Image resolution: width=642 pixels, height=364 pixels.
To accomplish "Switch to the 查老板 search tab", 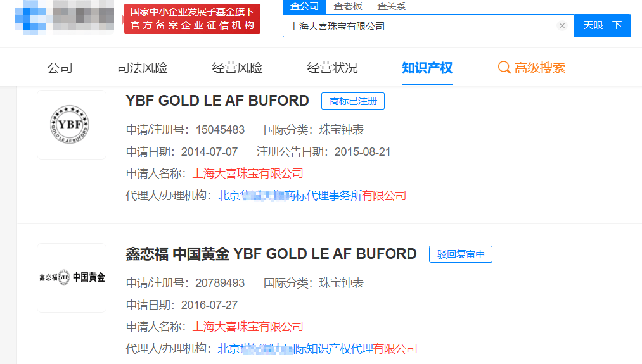I will coord(347,6).
